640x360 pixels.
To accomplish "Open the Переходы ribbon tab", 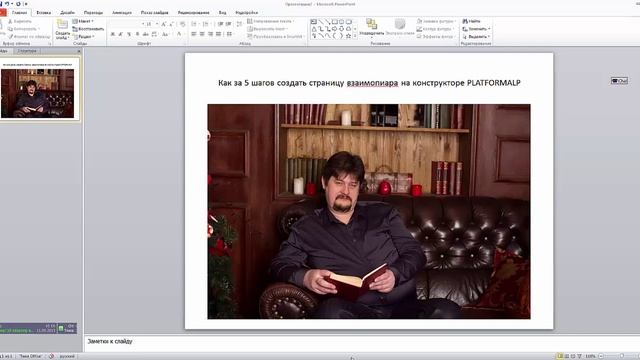I will click(93, 13).
